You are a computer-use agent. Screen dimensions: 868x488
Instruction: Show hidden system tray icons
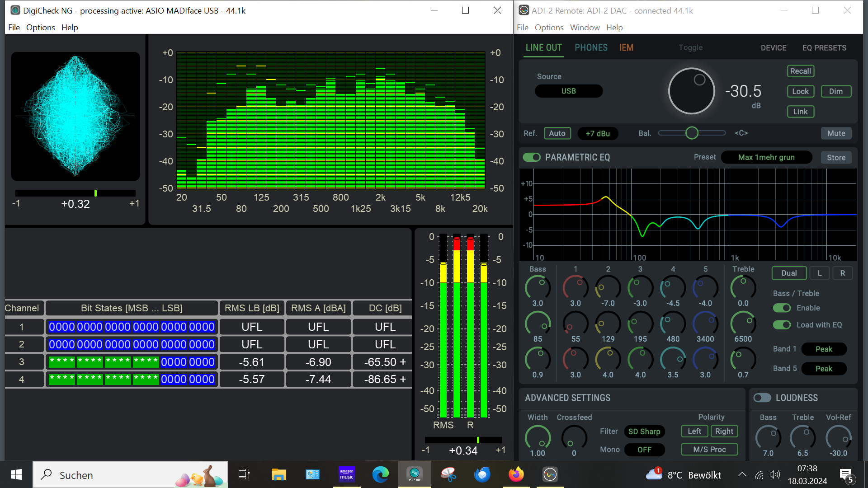pyautogui.click(x=742, y=475)
